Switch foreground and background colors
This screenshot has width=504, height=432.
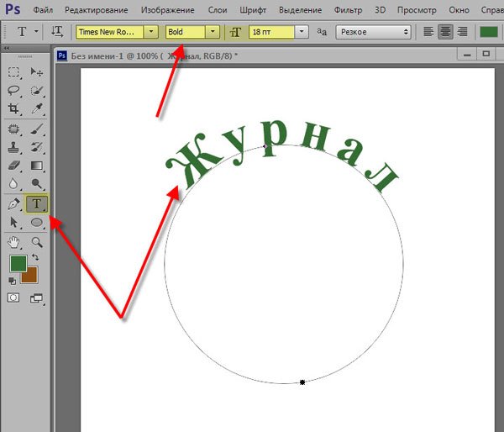[x=35, y=256]
